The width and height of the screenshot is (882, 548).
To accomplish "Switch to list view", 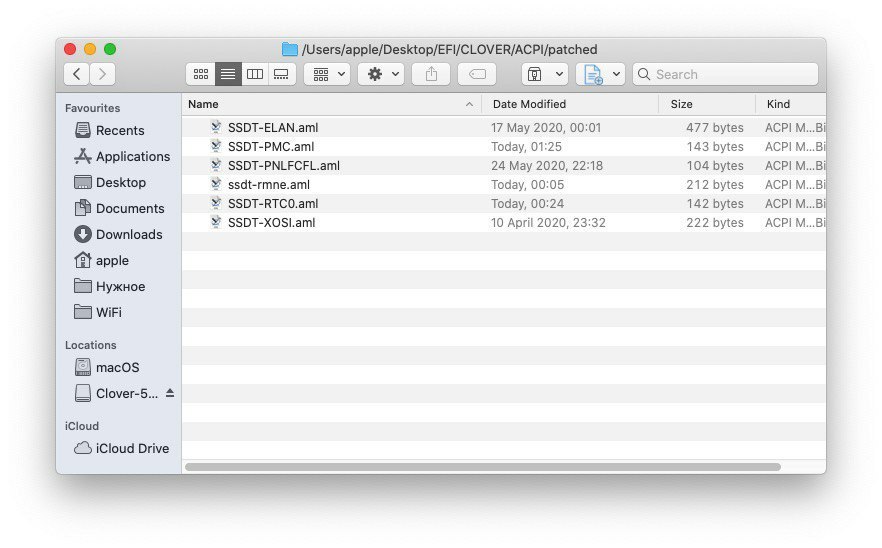I will (x=228, y=74).
